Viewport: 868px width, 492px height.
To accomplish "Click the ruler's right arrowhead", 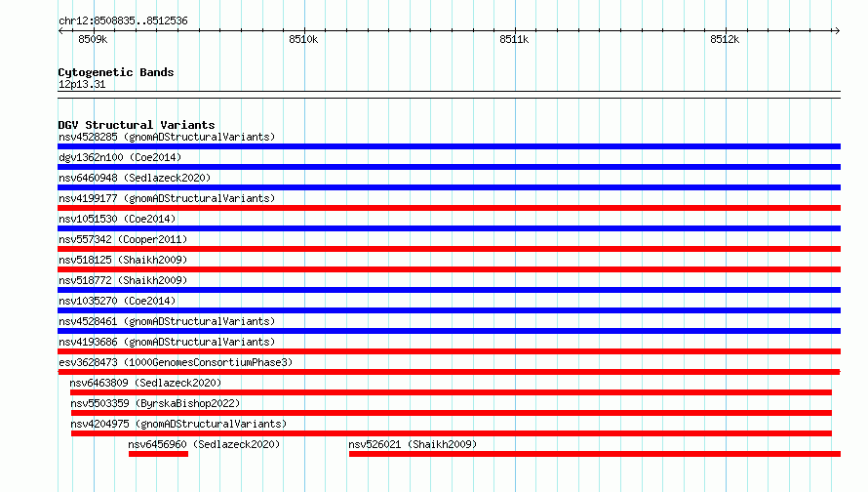I will 837,31.
